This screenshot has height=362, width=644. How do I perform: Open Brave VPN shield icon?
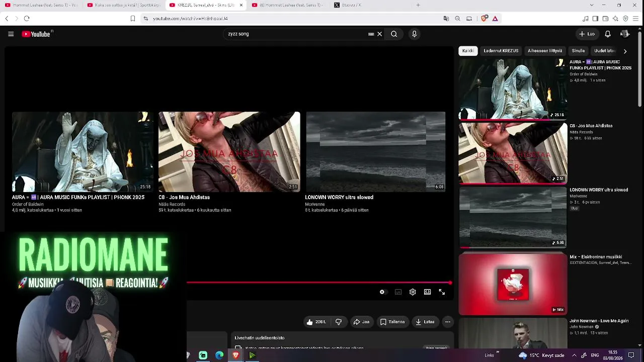625,19
